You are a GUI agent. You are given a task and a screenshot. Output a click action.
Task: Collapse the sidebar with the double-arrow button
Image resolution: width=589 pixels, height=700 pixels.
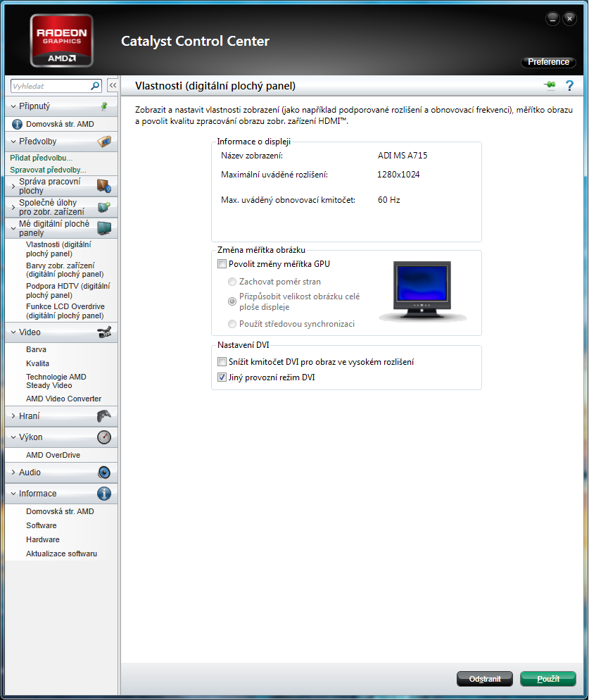point(113,85)
